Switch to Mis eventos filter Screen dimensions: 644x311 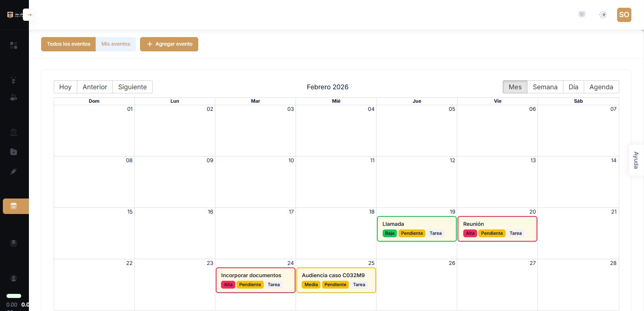pos(116,44)
